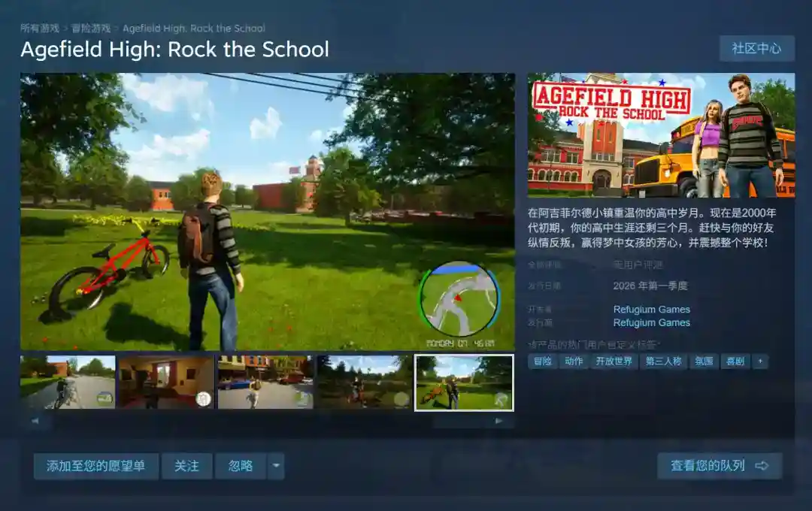Screen dimensions: 812x511
Task: Click left arrow of thumbnail scroller
Action: coord(35,421)
